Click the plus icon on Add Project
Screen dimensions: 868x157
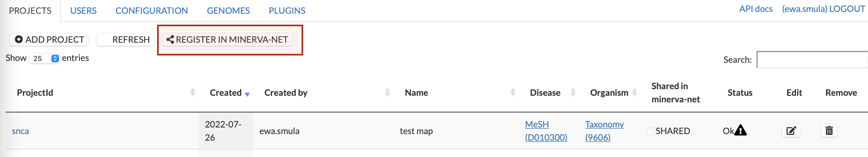[x=19, y=40]
